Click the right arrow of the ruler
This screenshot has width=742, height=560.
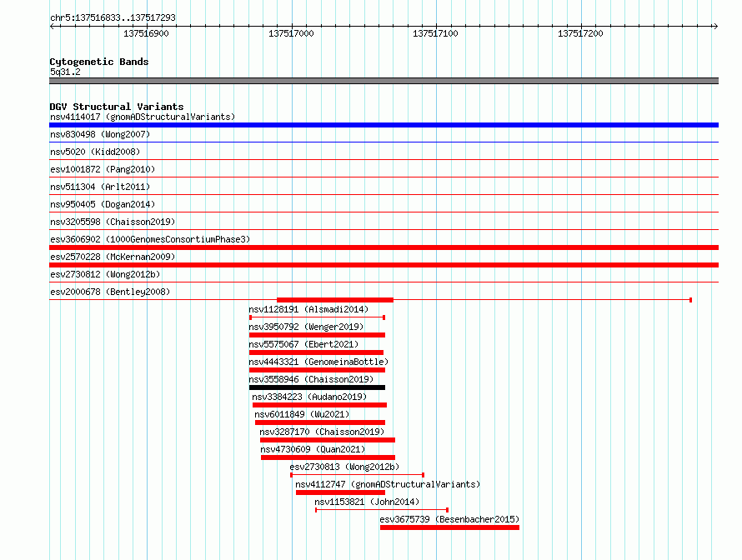(x=715, y=26)
